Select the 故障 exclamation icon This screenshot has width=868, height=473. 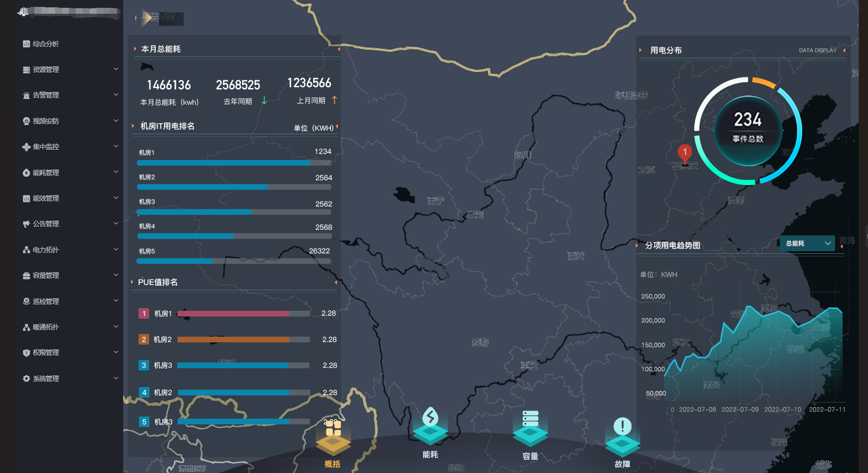coord(622,437)
